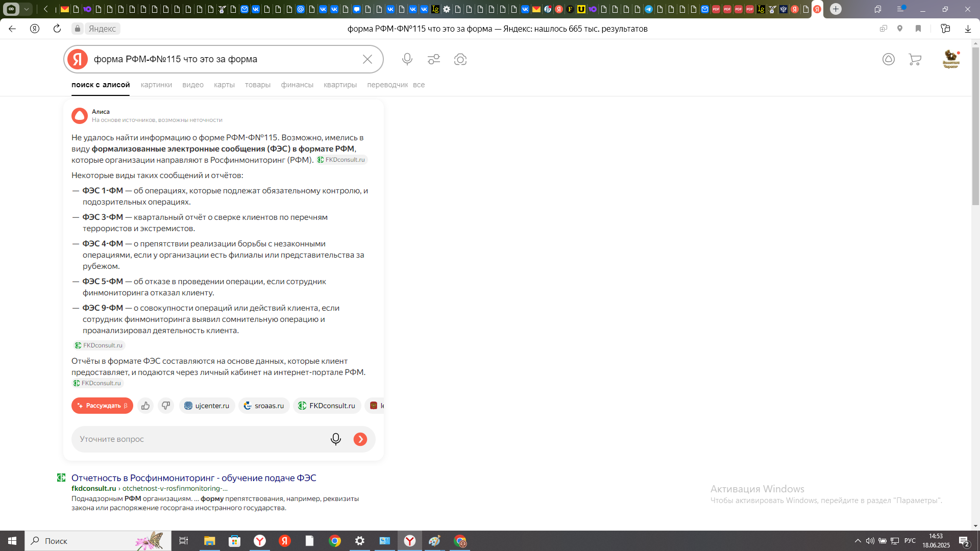The image size is (980, 551).
Task: Switch to the карты tab
Action: pos(224,85)
